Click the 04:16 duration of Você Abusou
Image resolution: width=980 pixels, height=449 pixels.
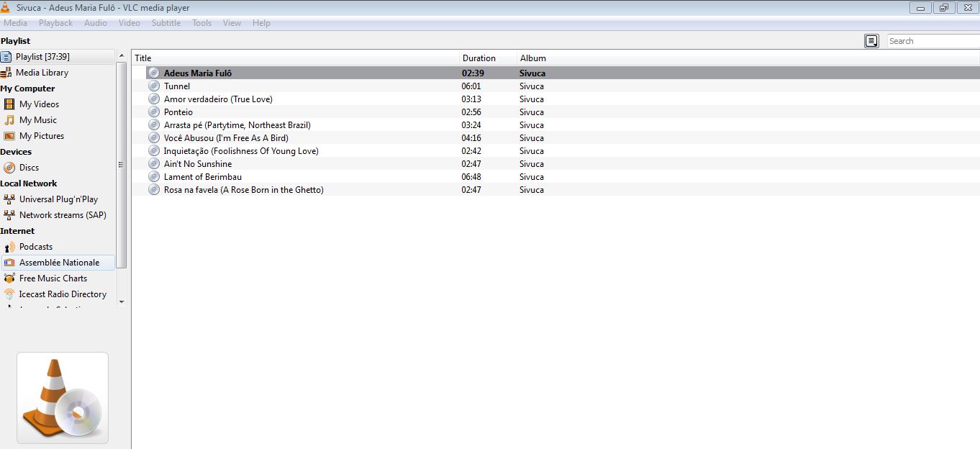coord(471,137)
